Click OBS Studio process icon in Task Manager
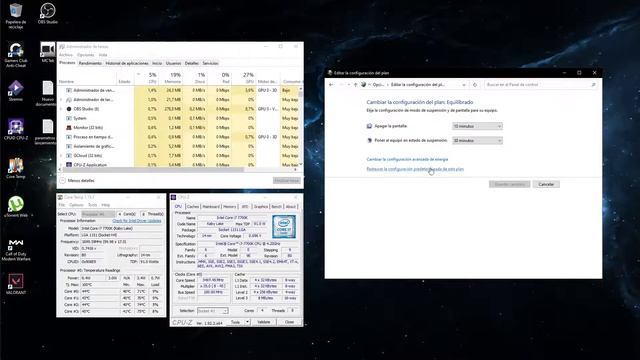Viewport: 640px width, 360px height. (69, 109)
